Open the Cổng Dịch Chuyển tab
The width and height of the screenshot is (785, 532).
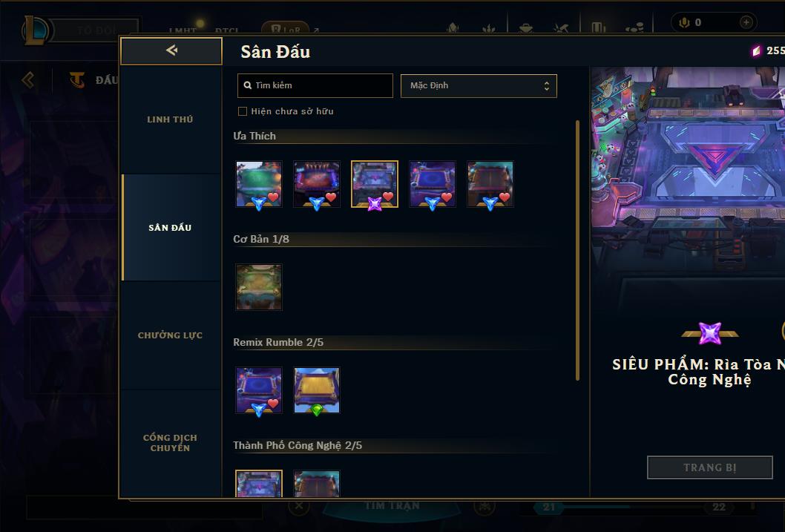coord(170,443)
